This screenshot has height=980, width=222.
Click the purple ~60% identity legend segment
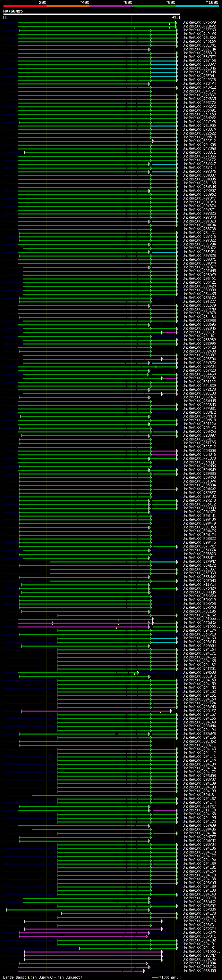coord(111,6)
